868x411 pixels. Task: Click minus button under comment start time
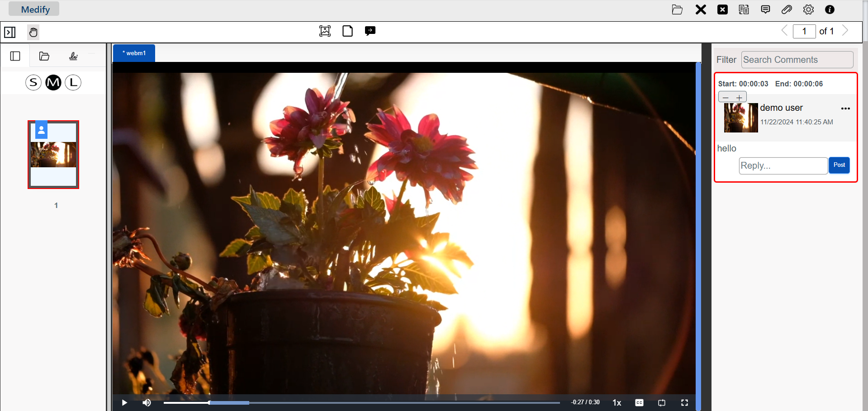(726, 98)
